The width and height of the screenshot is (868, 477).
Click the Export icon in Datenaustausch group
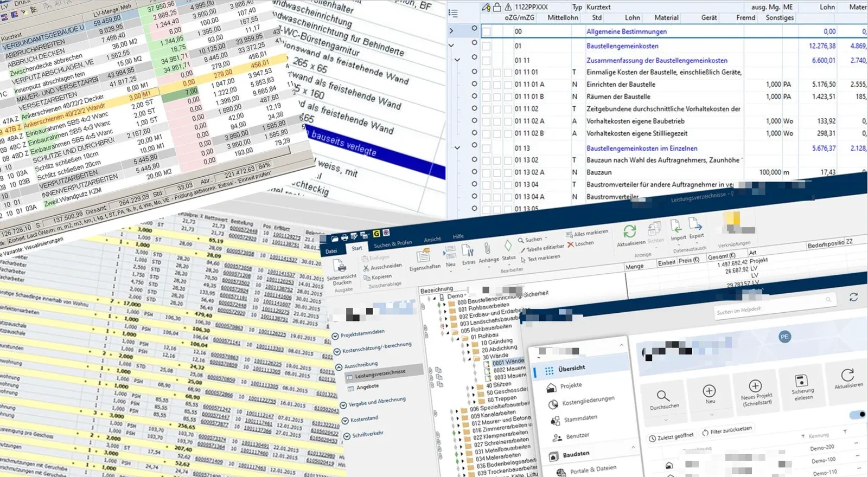point(695,223)
